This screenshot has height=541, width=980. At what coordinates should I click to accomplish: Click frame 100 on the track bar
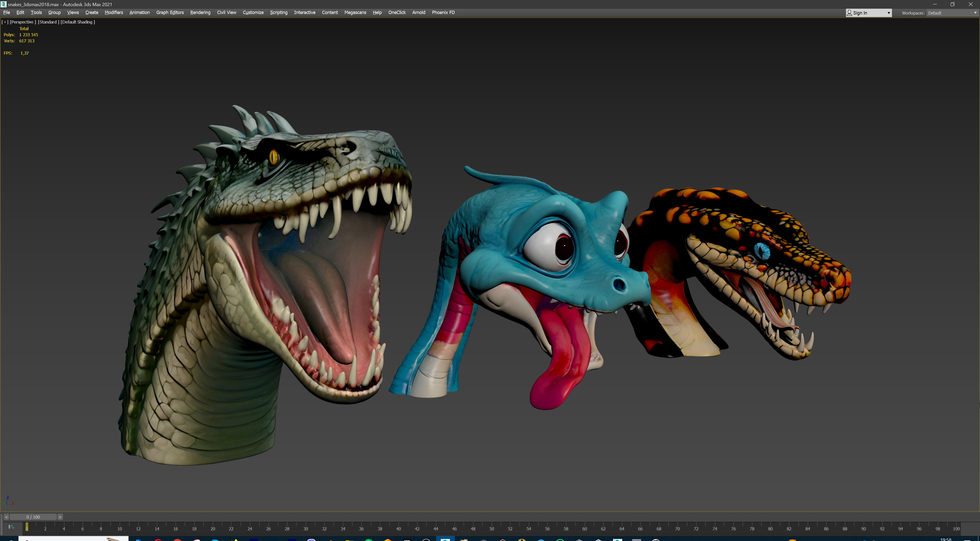click(957, 528)
